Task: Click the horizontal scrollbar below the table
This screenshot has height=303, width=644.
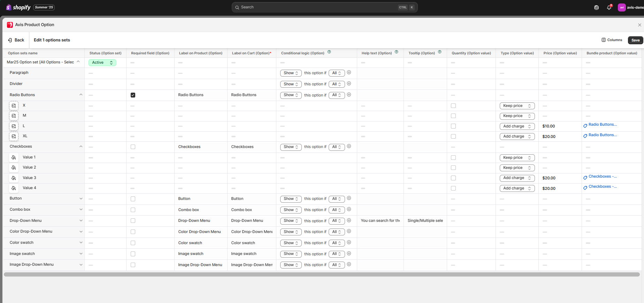Action: tap(321, 274)
